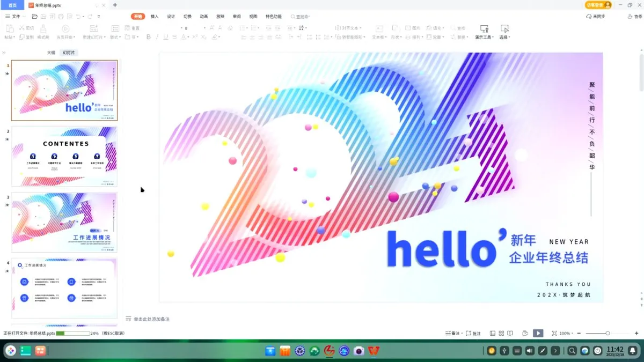Expand the 选择 dropdown arrow
The width and height of the screenshot is (644, 362).
(x=509, y=38)
